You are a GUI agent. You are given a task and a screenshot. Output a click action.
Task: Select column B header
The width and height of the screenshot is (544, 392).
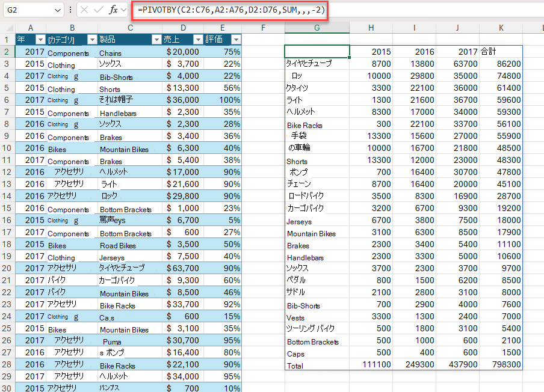pos(72,28)
